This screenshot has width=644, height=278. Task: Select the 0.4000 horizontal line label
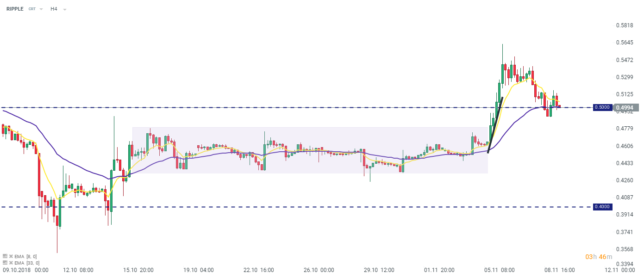pos(602,207)
